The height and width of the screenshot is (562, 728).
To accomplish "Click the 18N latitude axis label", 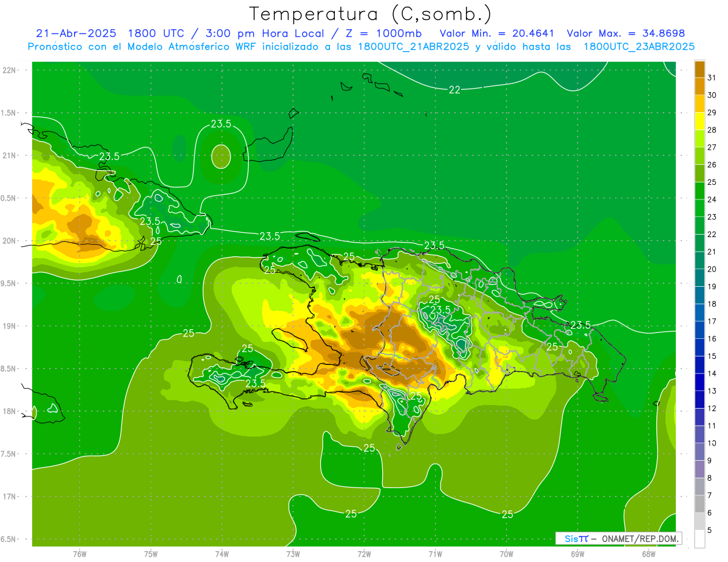I will [10, 411].
